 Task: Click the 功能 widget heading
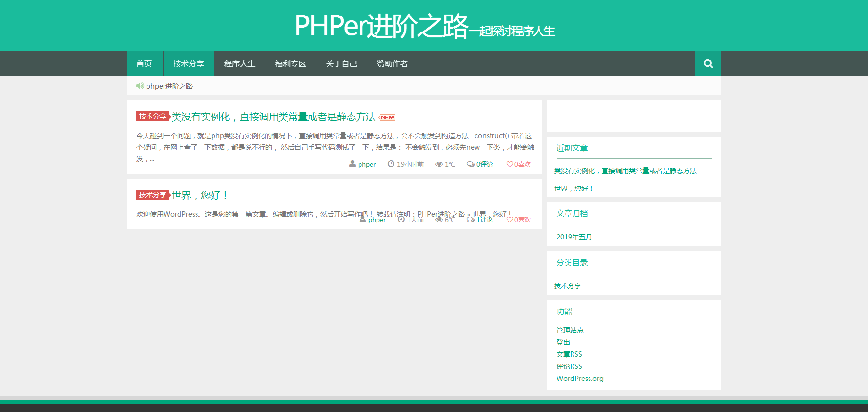pyautogui.click(x=564, y=312)
